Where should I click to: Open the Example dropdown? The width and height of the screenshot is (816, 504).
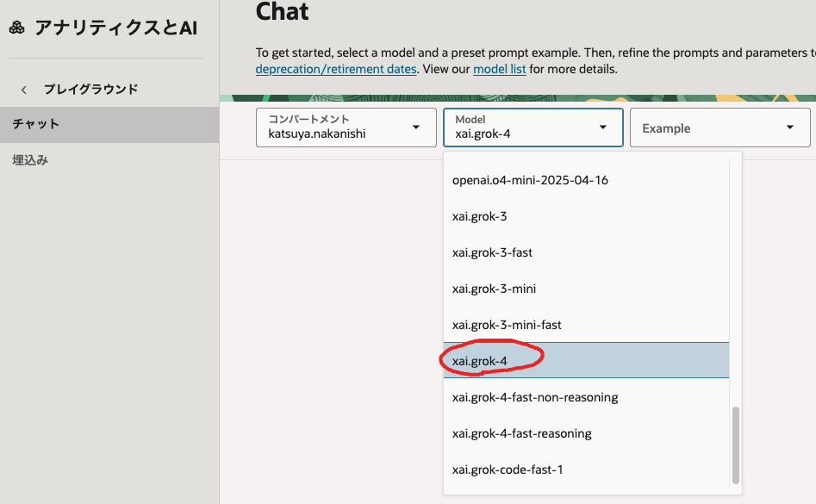coord(719,128)
